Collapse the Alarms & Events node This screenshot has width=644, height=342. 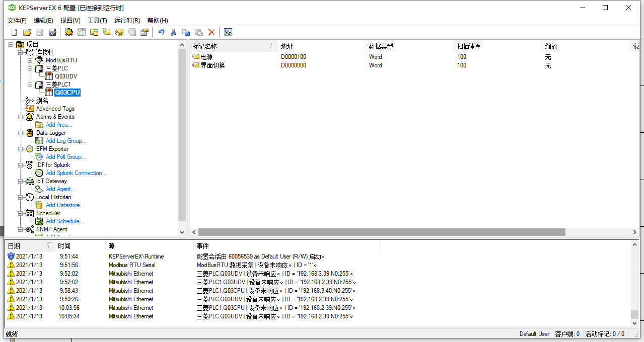(21, 117)
